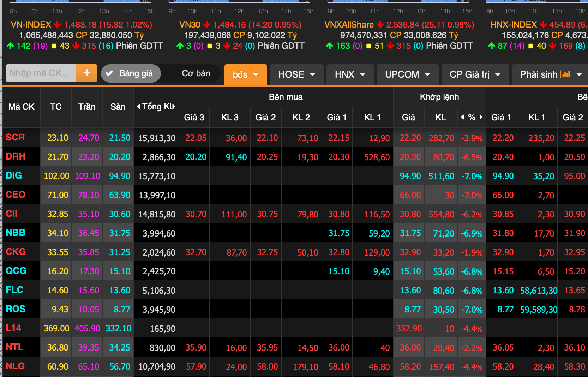Click left arrow beside Tổng KL header
The height and width of the screenshot is (377, 588).
[x=138, y=107]
